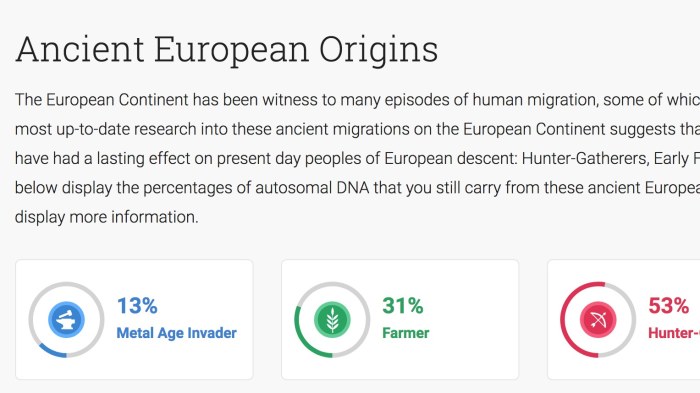Click the red bow-and-arrow Hunter-Gatherer icon
This screenshot has height=393, width=700.
click(x=598, y=320)
